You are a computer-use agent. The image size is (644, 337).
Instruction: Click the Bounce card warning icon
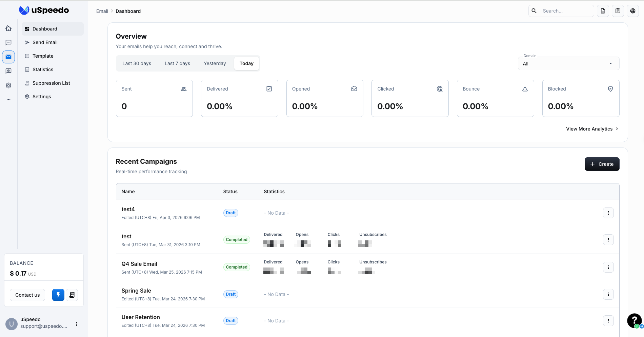click(x=525, y=89)
